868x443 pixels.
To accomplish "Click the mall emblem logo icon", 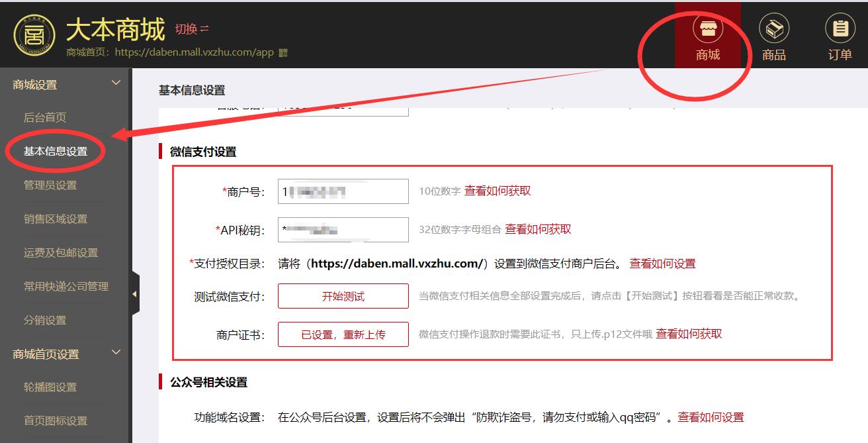I will coord(34,34).
